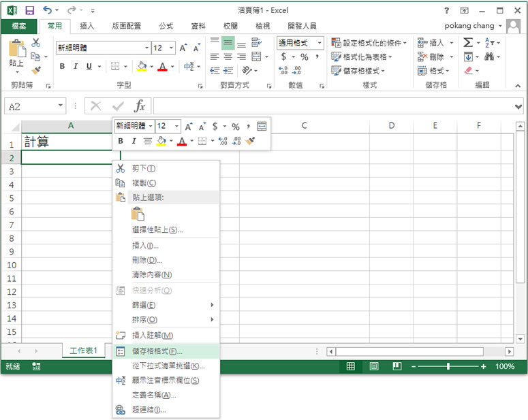528x420 pixels.
Task: Click the ribbon Copy icon
Action: (35, 56)
